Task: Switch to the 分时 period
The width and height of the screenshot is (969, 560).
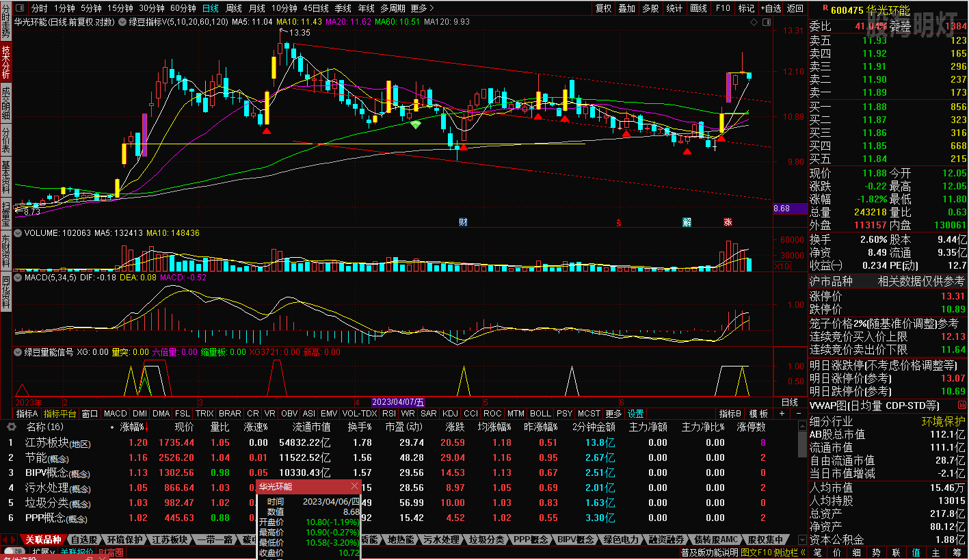Action: (x=40, y=9)
